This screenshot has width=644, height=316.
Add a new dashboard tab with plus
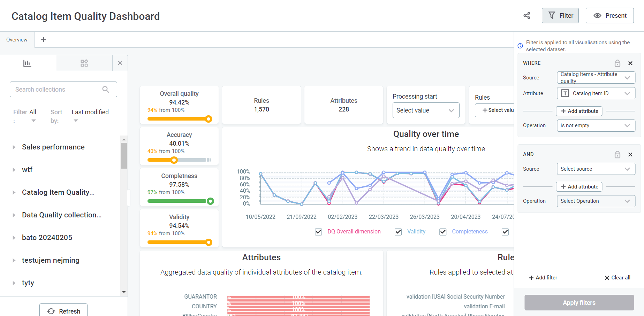[x=43, y=40]
